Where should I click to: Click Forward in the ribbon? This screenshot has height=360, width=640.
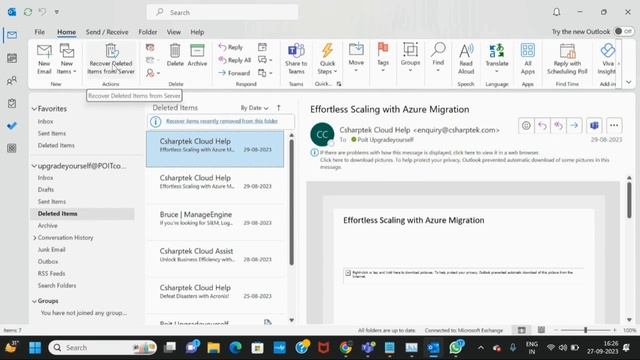(x=234, y=73)
